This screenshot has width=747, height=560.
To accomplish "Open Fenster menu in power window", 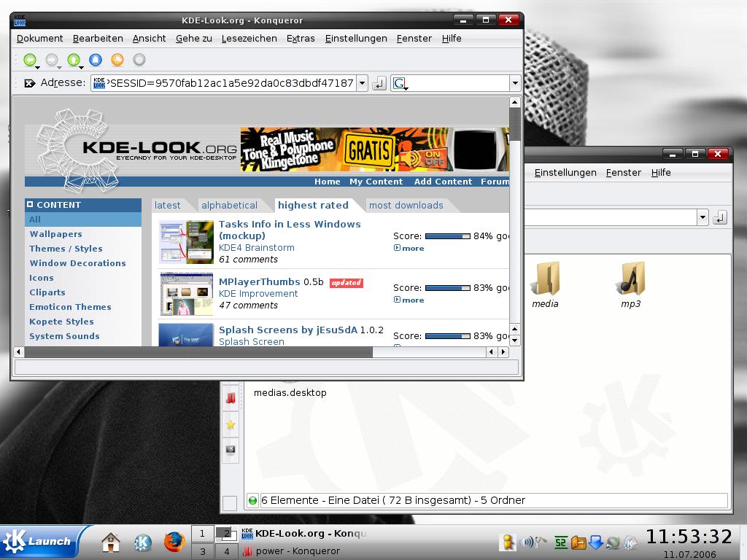I will pos(624,173).
